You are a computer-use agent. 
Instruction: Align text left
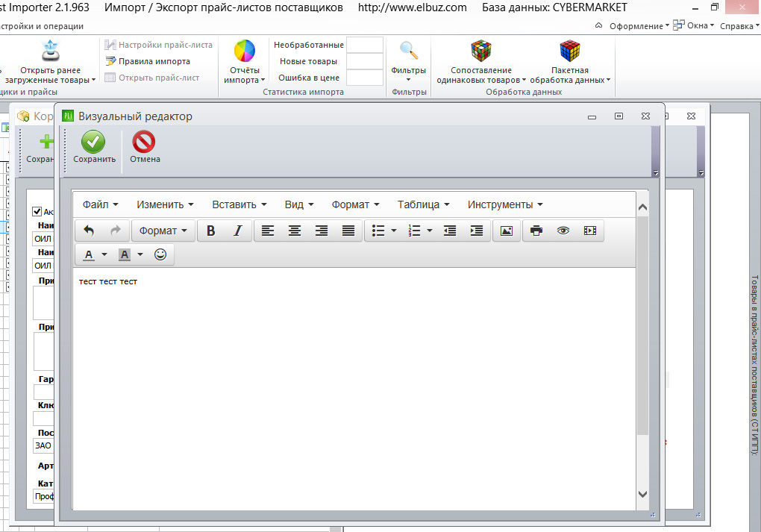(267, 231)
